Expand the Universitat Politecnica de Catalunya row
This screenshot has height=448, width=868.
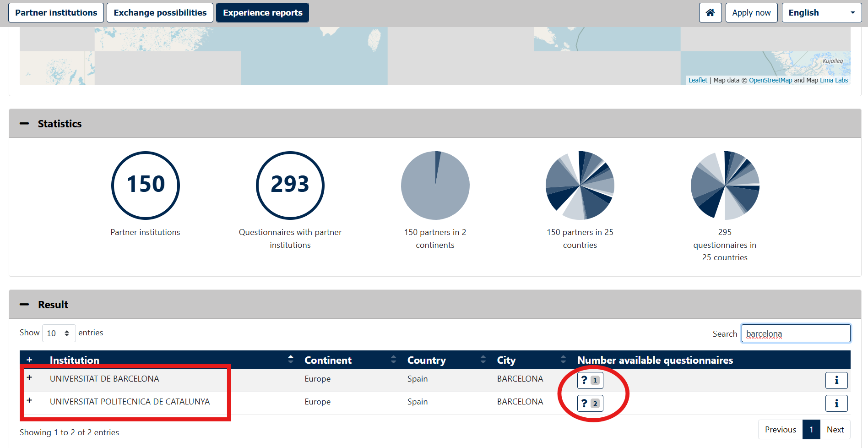pos(29,400)
